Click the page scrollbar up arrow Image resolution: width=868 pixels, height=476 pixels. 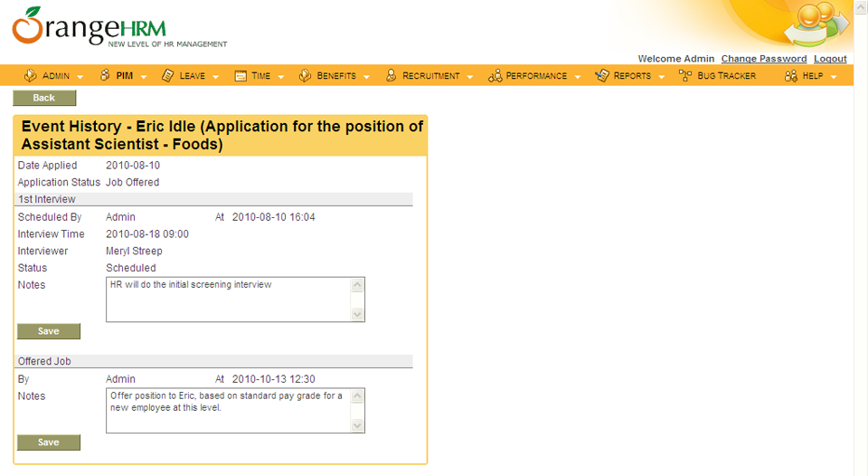[x=862, y=6]
